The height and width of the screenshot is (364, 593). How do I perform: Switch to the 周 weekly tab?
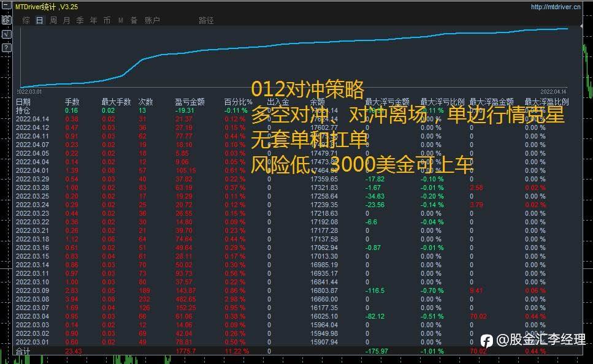[x=53, y=20]
